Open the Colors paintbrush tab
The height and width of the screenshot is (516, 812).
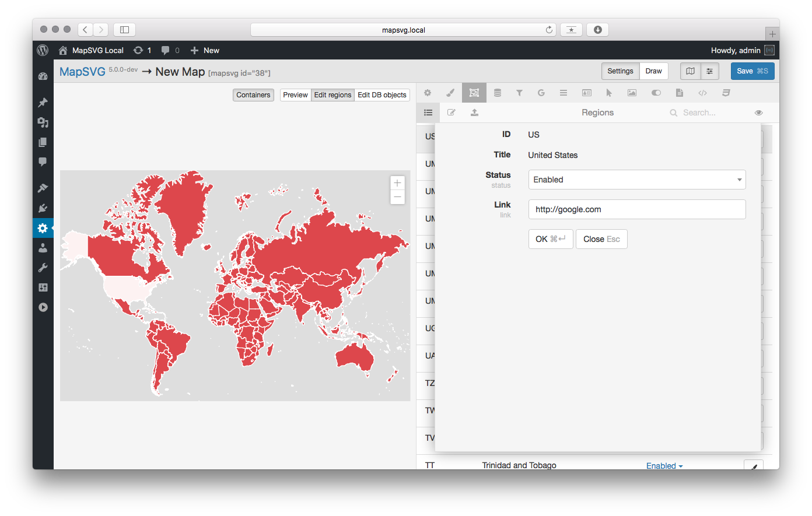click(450, 93)
